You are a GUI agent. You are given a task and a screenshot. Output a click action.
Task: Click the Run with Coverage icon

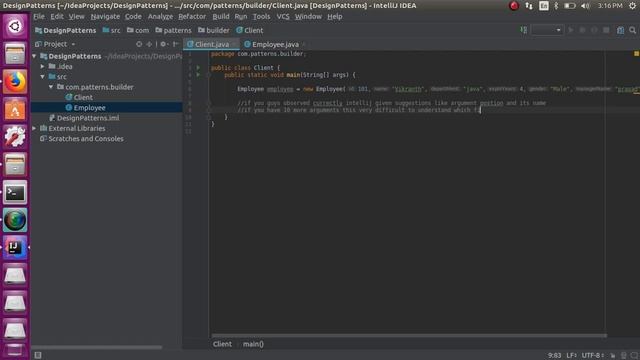pos(594,30)
